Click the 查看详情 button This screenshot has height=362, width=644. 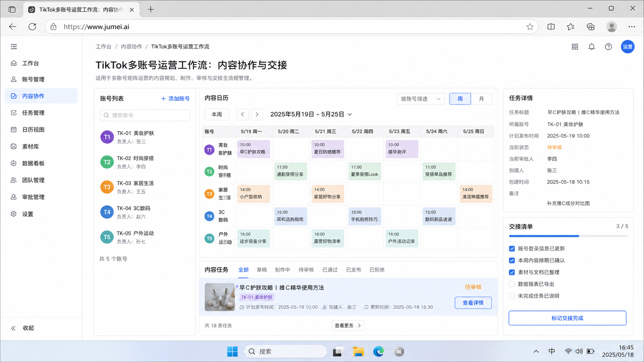click(x=473, y=303)
